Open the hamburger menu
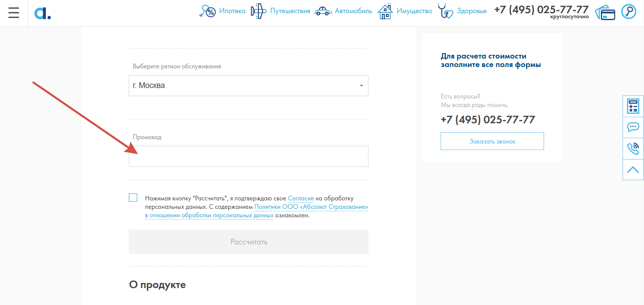644x305 pixels. coord(14,13)
